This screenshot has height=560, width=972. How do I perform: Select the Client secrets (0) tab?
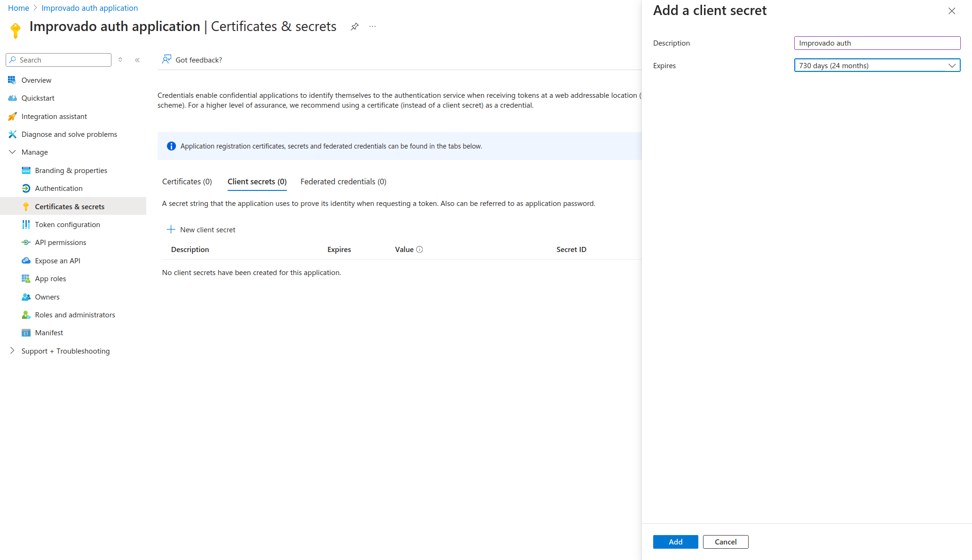coord(257,181)
